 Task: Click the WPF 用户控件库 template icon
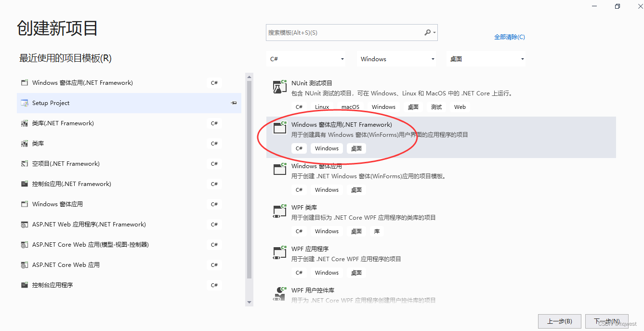coord(279,294)
